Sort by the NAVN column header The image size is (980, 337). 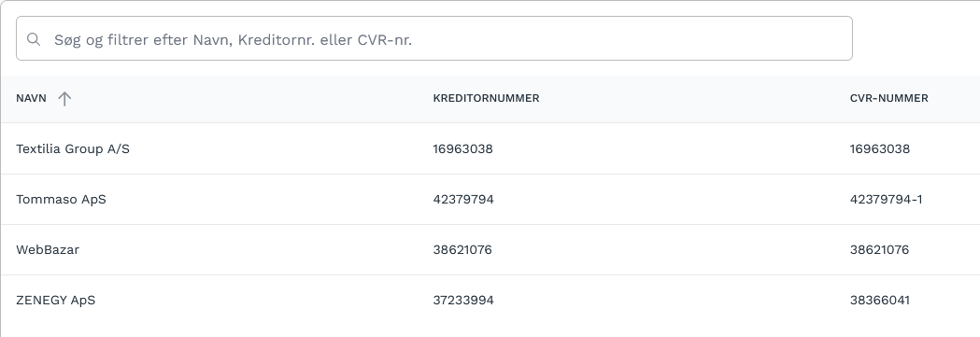point(31,99)
